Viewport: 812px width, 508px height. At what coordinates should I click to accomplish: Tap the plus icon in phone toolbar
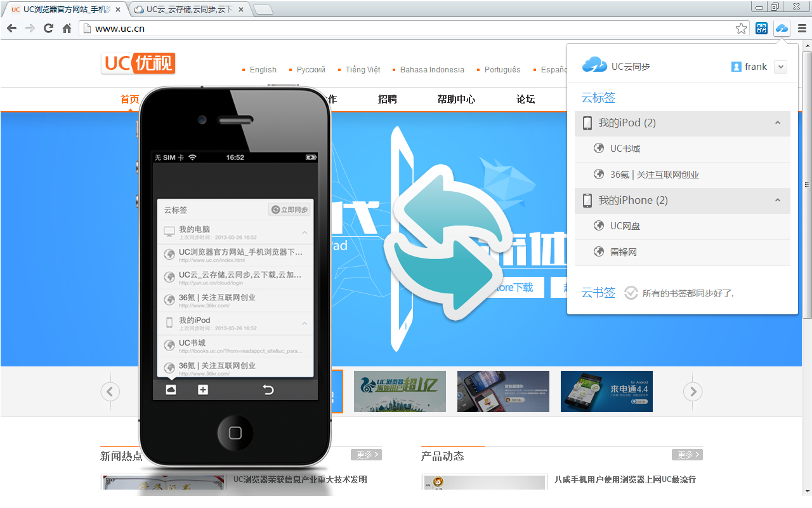(203, 389)
